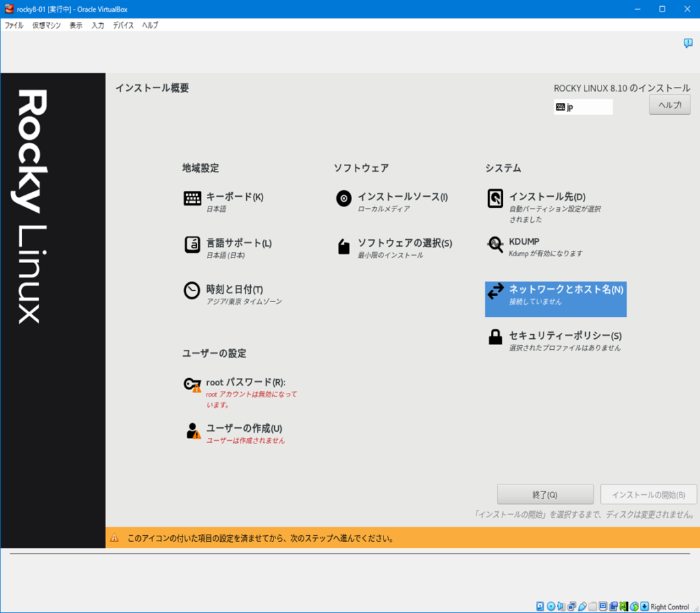Click the audio status icon
The image size is (700, 613).
pyautogui.click(x=561, y=606)
